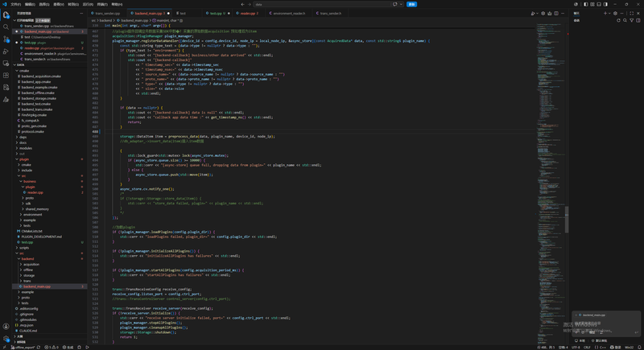Switch to the test.cpp editor tab

point(217,13)
